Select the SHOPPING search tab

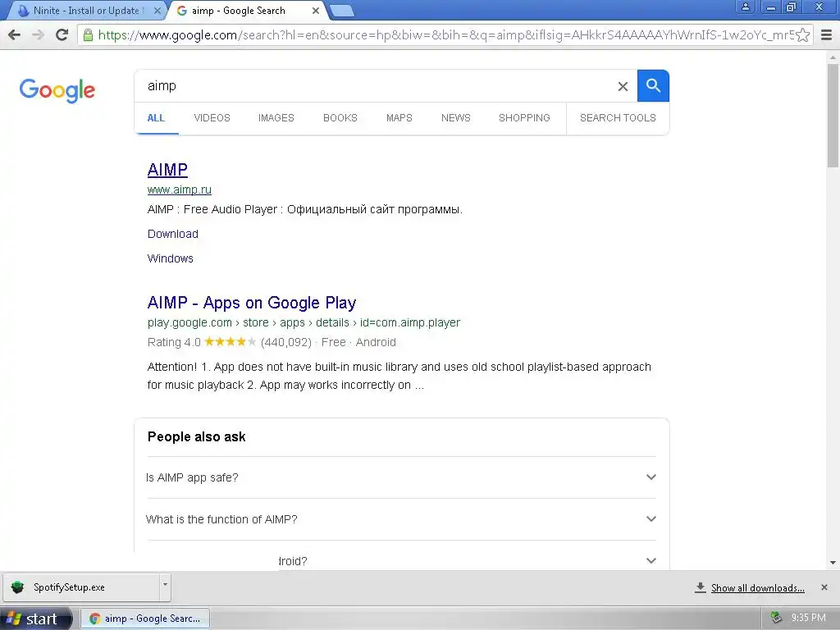524,118
